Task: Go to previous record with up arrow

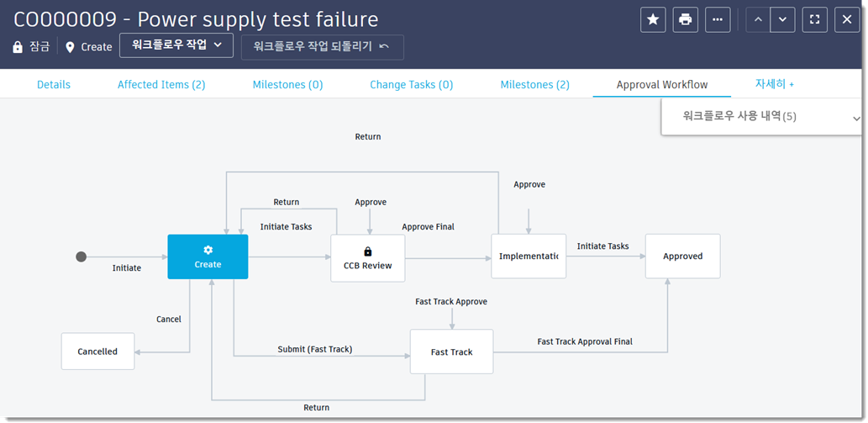Action: pos(758,19)
